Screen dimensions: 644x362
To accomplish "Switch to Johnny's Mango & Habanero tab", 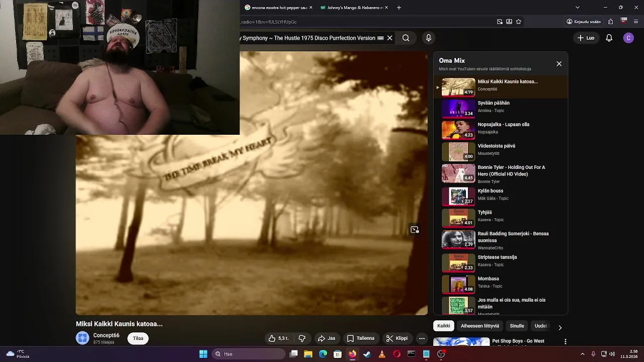I will [x=351, y=8].
